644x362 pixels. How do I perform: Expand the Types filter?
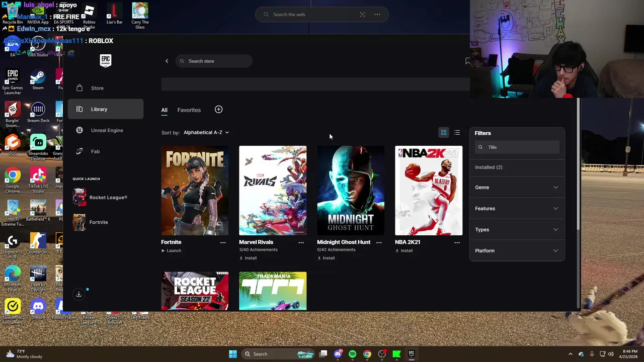pyautogui.click(x=517, y=230)
